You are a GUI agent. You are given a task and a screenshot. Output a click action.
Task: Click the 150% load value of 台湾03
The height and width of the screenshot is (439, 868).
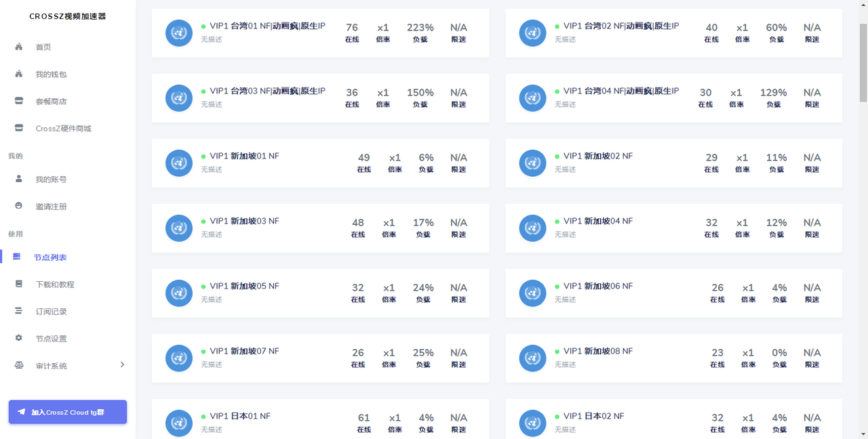pos(420,93)
